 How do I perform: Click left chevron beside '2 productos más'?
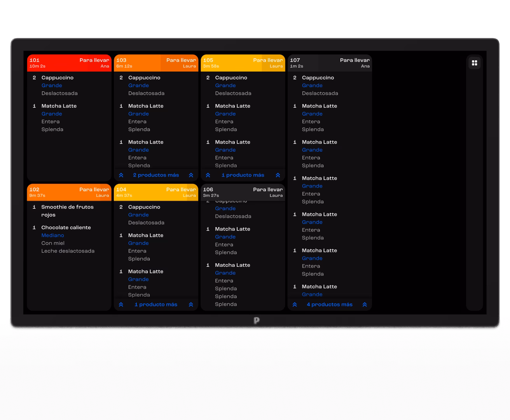pyautogui.click(x=121, y=175)
